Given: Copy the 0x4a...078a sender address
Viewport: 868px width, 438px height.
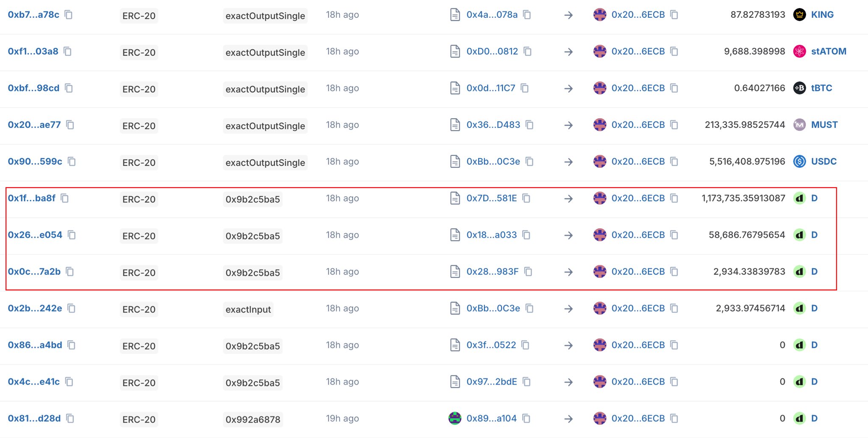Looking at the screenshot, I should 527,15.
